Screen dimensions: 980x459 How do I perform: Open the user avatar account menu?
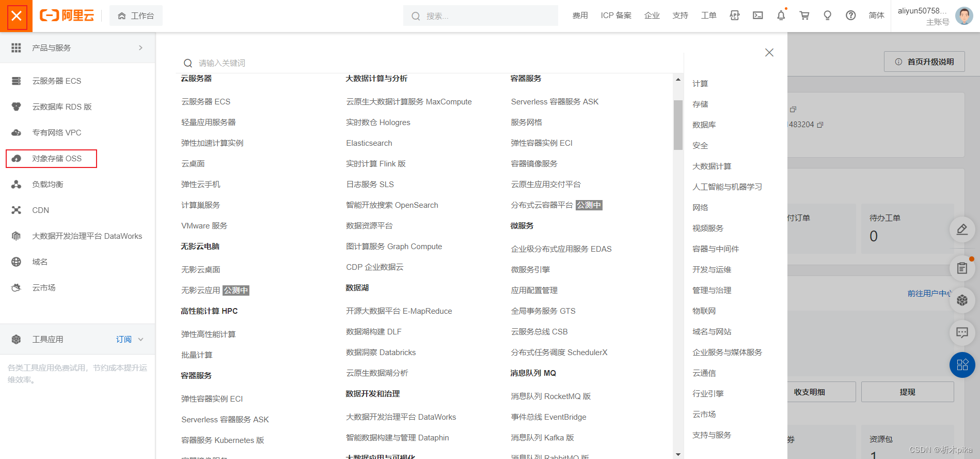click(963, 16)
